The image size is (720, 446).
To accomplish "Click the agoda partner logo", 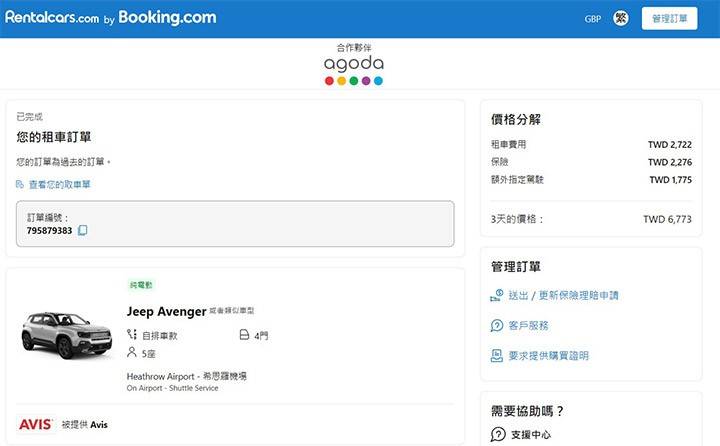I will [x=353, y=68].
